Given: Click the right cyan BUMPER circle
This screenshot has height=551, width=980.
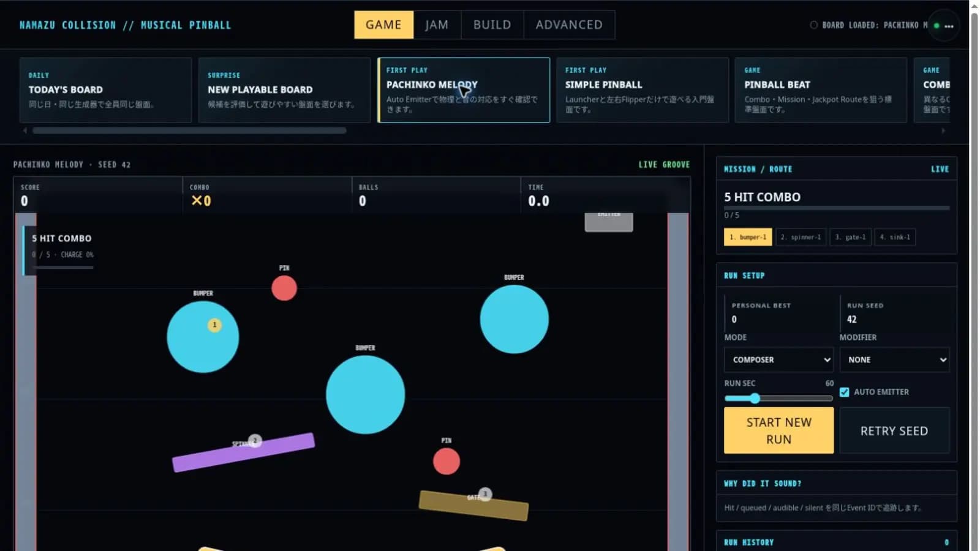Looking at the screenshot, I should point(514,319).
